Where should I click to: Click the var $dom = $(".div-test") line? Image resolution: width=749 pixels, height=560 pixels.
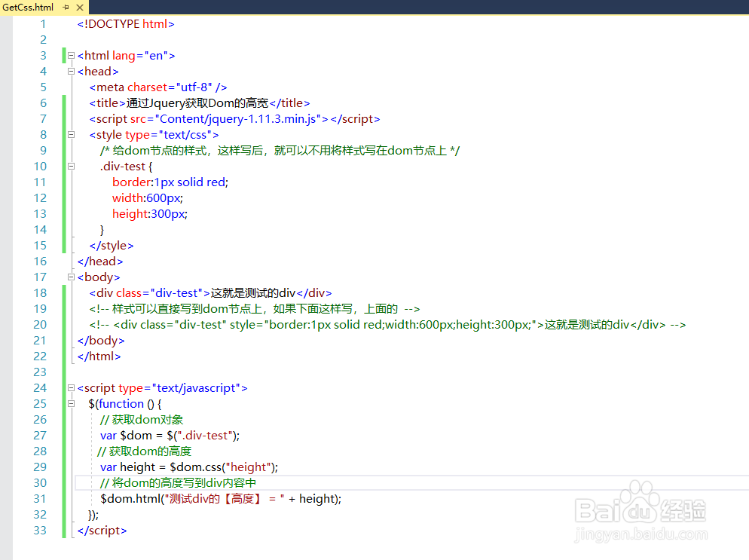pos(170,436)
